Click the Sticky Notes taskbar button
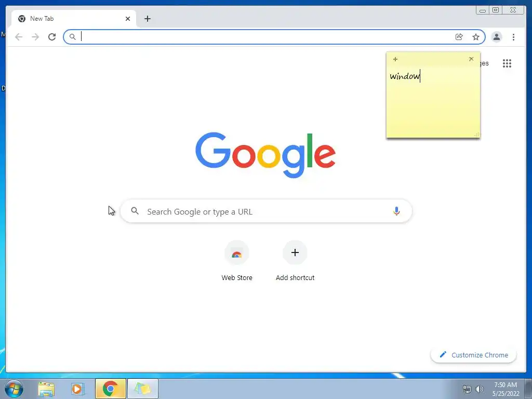 (143, 389)
